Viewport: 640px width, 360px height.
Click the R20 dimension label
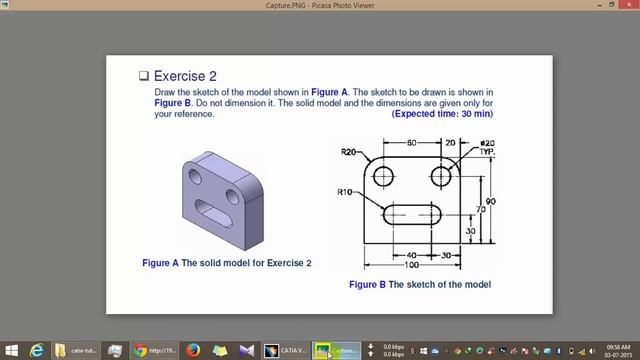click(x=348, y=152)
